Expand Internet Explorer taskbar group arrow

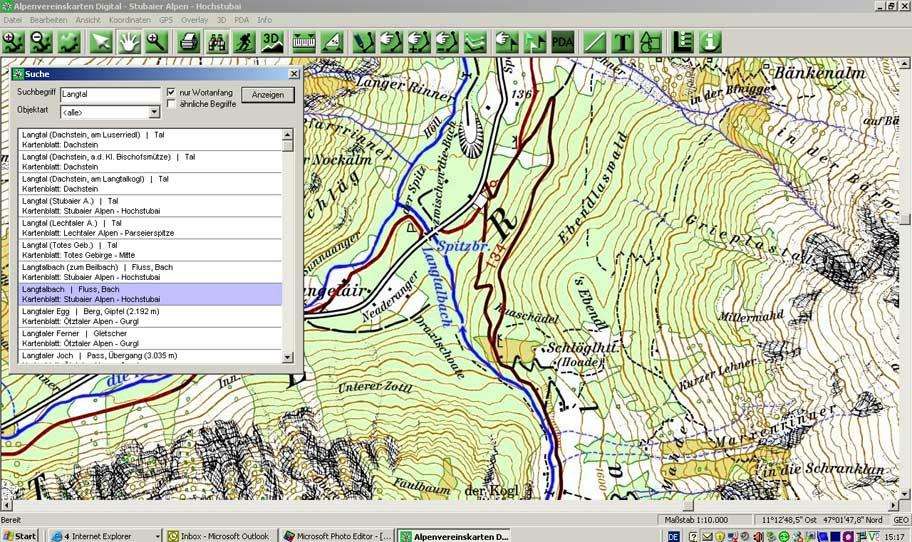point(157,536)
